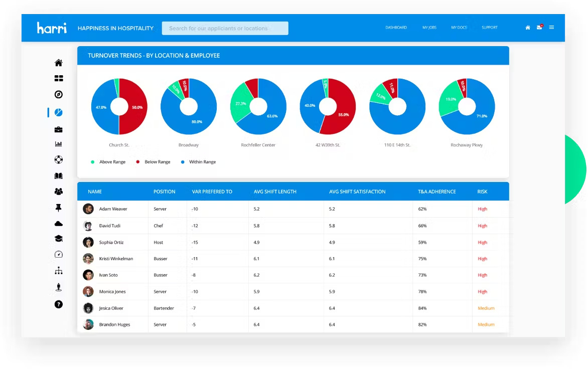Sort by POSITION column header
The image size is (588, 369).
coord(164,192)
